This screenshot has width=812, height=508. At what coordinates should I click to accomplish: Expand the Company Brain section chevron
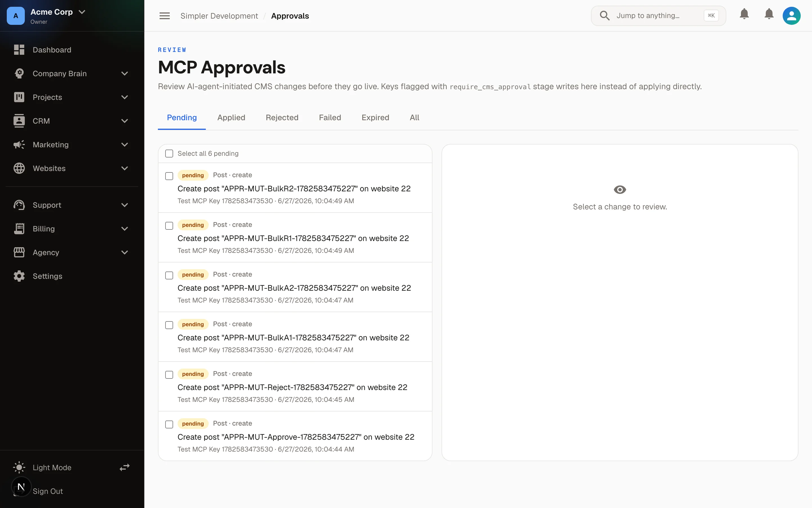(x=125, y=74)
